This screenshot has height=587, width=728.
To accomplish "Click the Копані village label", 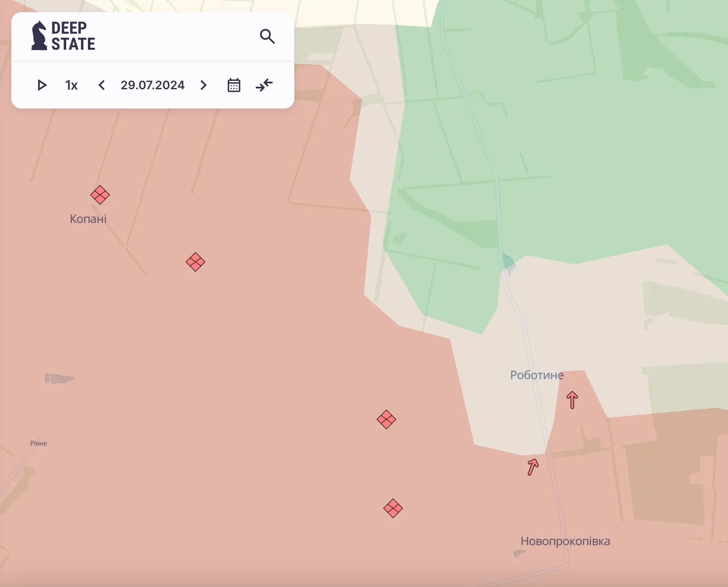I will pyautogui.click(x=88, y=219).
